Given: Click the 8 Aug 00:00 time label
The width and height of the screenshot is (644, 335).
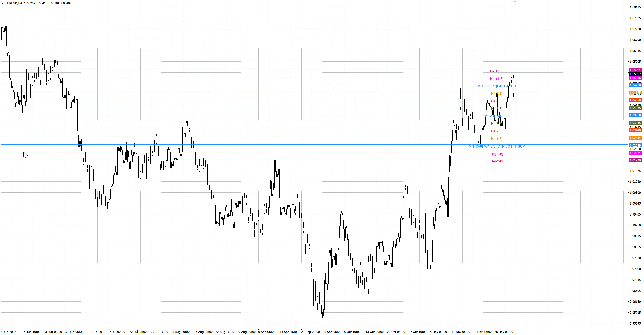Looking at the screenshot, I should pos(181,332).
